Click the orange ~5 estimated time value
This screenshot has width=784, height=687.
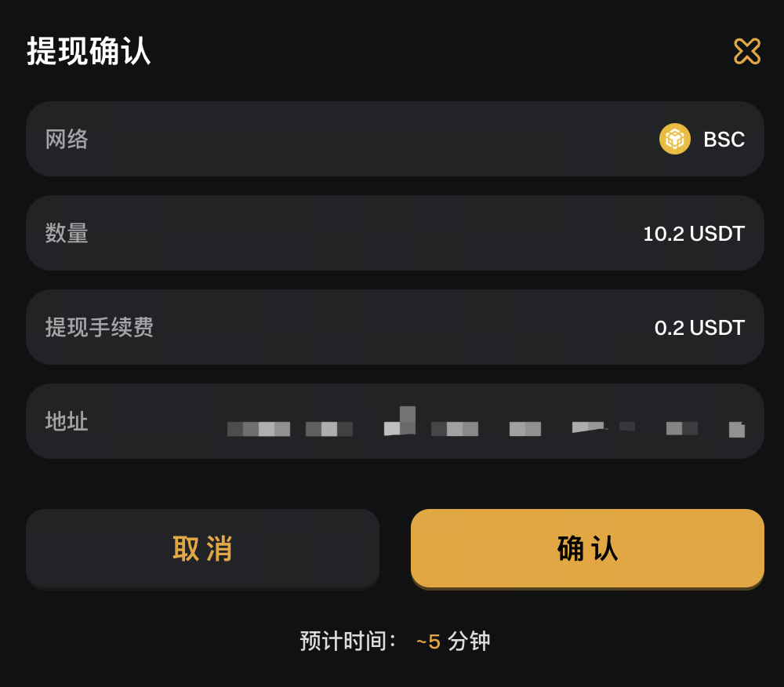click(428, 642)
